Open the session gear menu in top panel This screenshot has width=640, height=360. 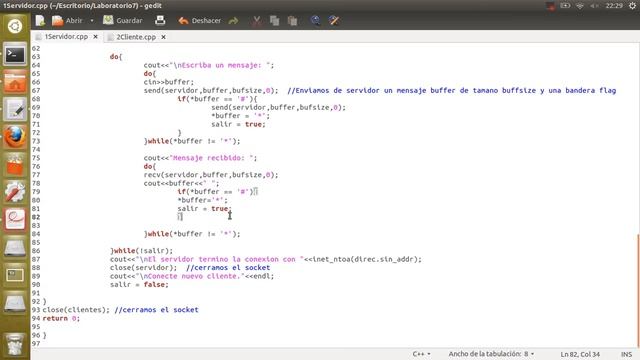tap(632, 6)
